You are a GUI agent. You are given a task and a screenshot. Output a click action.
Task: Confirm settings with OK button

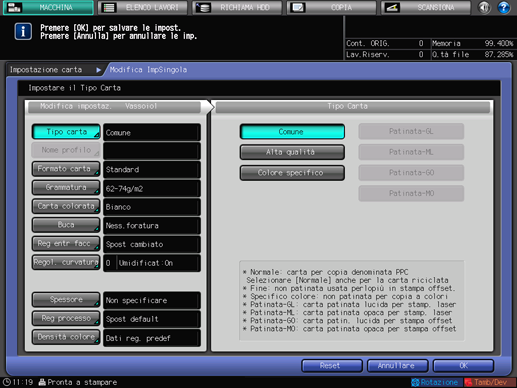(x=463, y=366)
